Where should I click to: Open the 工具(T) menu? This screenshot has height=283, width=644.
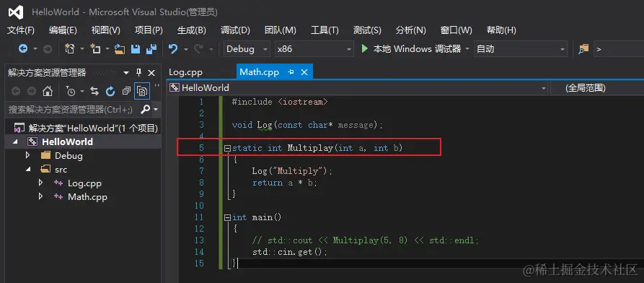pos(325,30)
